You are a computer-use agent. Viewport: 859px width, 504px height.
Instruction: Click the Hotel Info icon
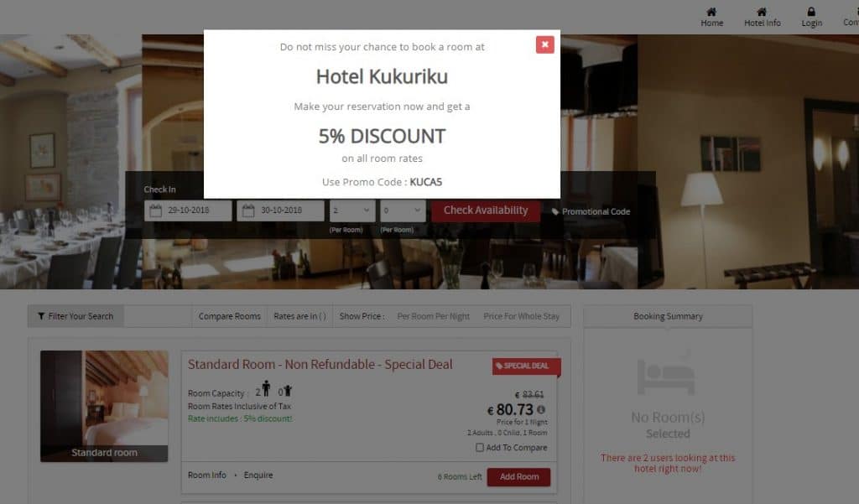[x=762, y=12]
